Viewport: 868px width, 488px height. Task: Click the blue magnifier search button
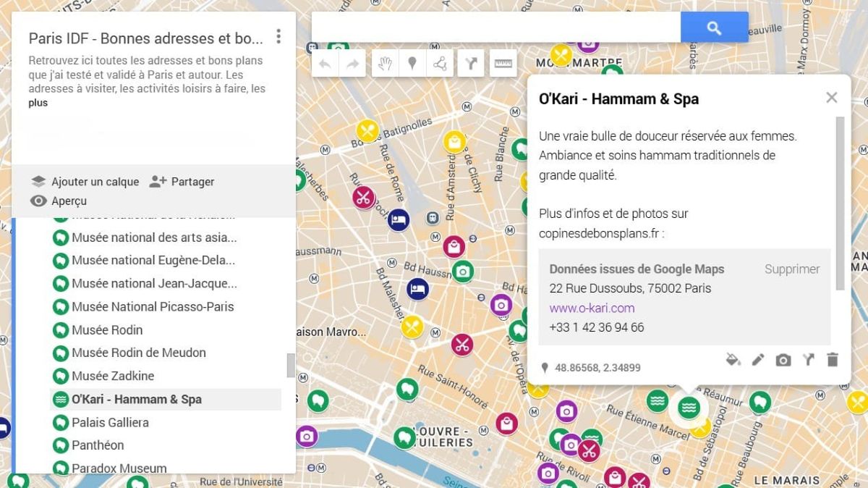tap(714, 28)
